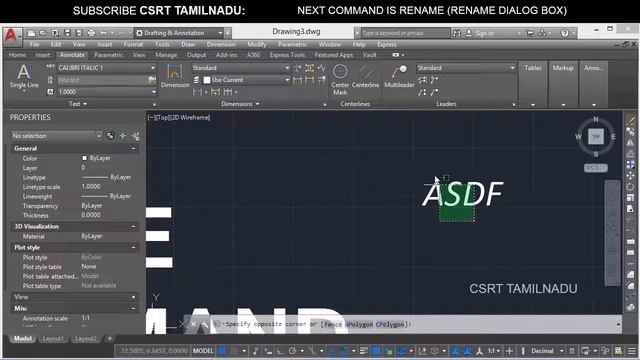Image resolution: width=640 pixels, height=360 pixels.
Task: Click the Plot printer icon
Action: coord(91,33)
